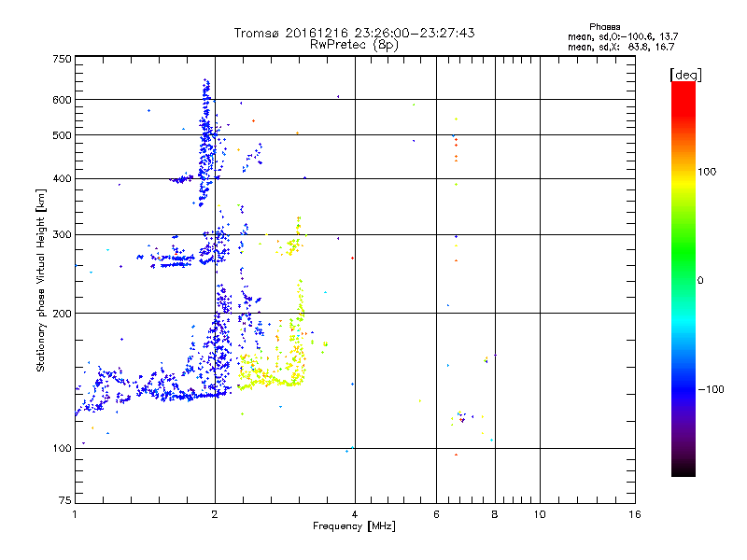This screenshot has height=560, width=747.
Task: Click the 'Stationary phase Virtual Height [km]' axis label
Action: point(41,281)
